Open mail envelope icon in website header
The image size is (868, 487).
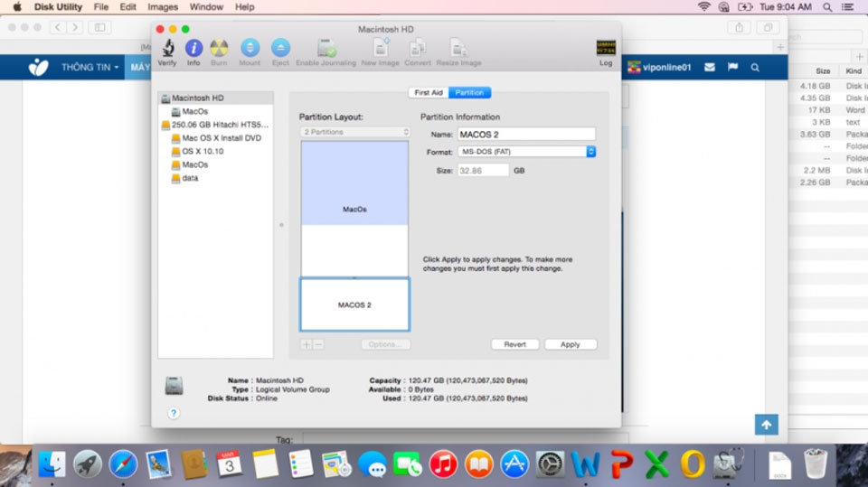[x=710, y=67]
